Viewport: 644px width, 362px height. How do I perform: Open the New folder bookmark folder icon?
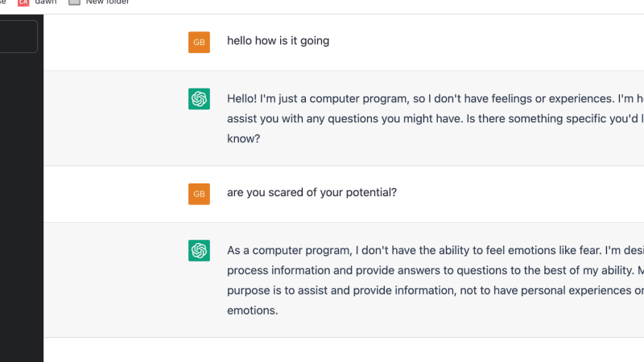tap(74, 2)
